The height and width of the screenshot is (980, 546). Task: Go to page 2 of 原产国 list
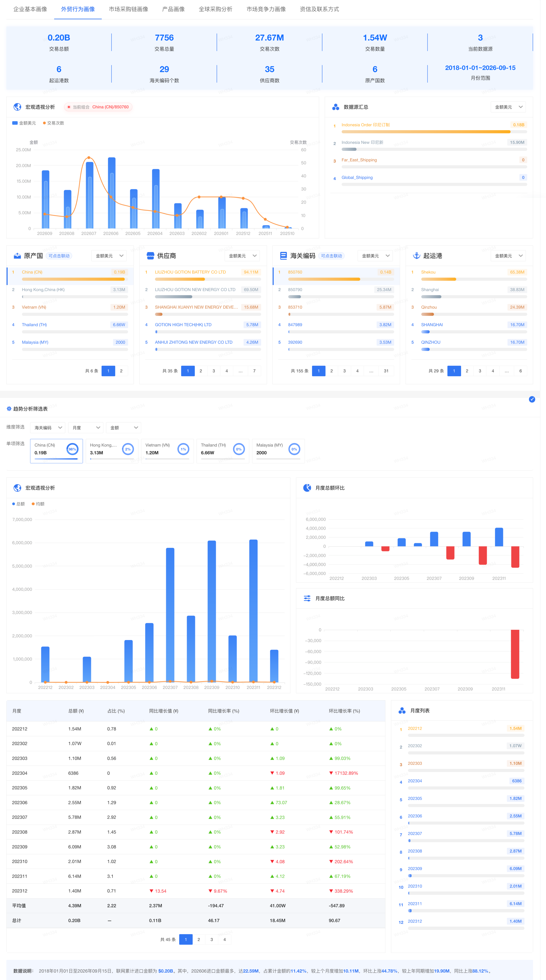122,371
